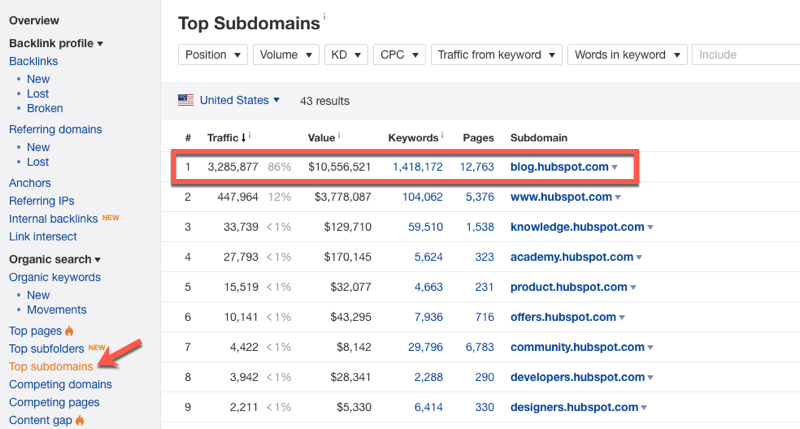Go to Overview in sidebar
800x429 pixels.
pos(34,20)
